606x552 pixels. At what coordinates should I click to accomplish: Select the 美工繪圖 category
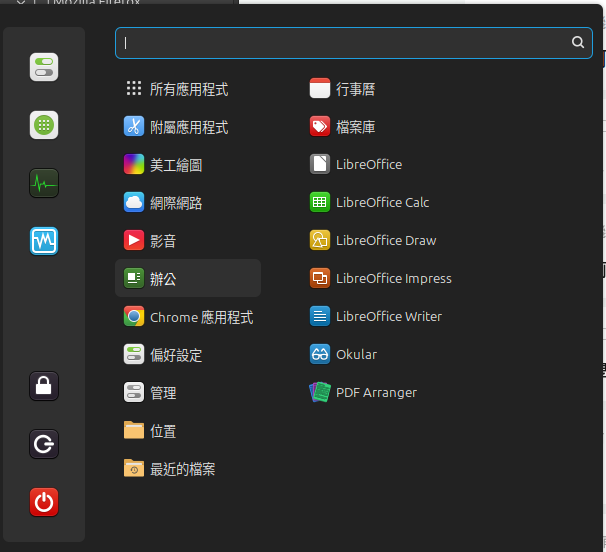point(188,164)
